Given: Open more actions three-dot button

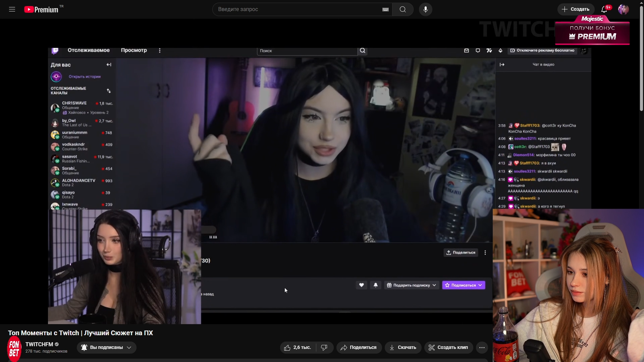Looking at the screenshot, I should (x=482, y=348).
